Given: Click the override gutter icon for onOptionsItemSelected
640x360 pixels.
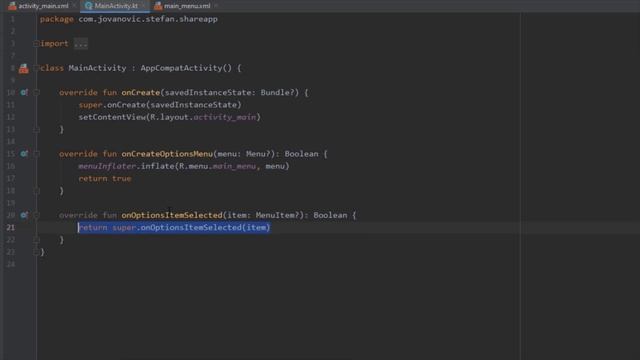Looking at the screenshot, I should click(x=24, y=215).
